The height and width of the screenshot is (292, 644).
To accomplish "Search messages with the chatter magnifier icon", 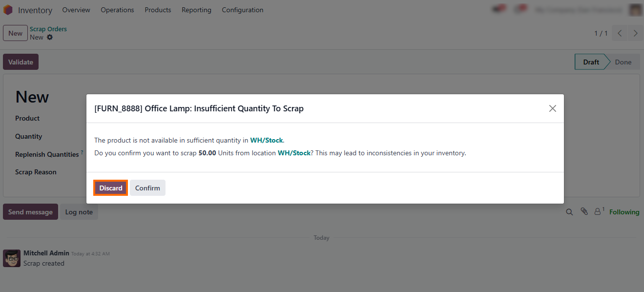I will click(x=569, y=212).
